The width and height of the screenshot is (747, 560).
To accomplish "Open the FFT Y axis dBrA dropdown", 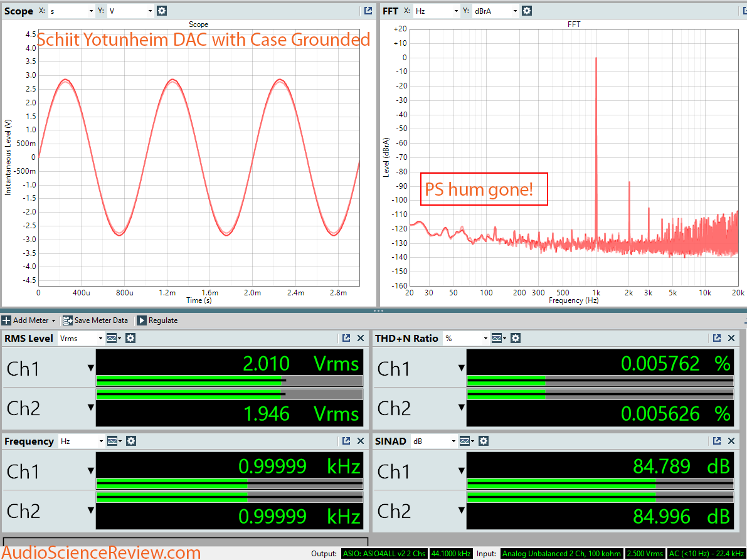I will pos(495,11).
